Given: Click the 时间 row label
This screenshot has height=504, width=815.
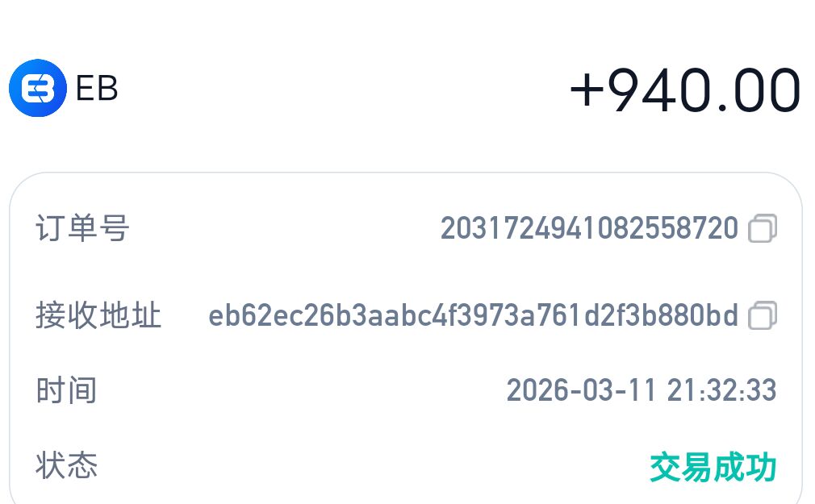Looking at the screenshot, I should click(x=65, y=390).
